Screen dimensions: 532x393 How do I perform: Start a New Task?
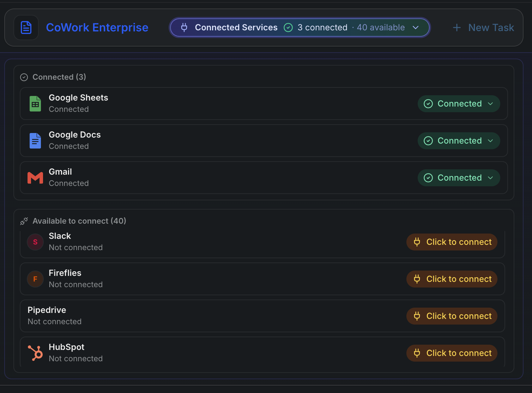point(483,28)
